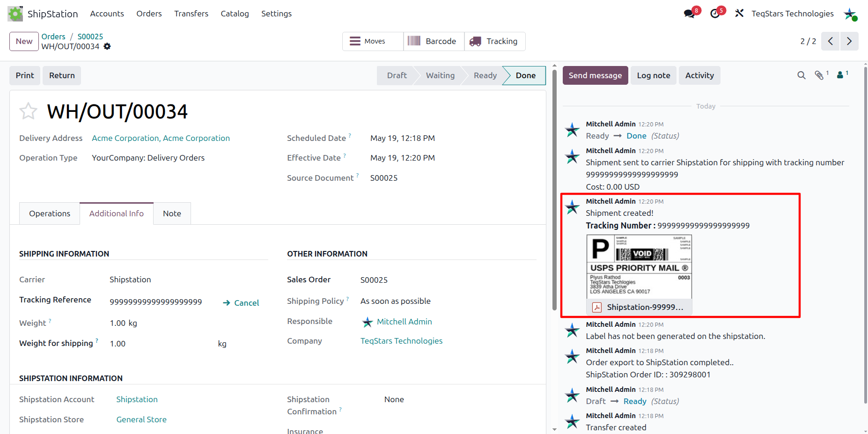Click the ShipStation Order ID 309298001 text
This screenshot has width=868, height=434.
[x=648, y=375]
